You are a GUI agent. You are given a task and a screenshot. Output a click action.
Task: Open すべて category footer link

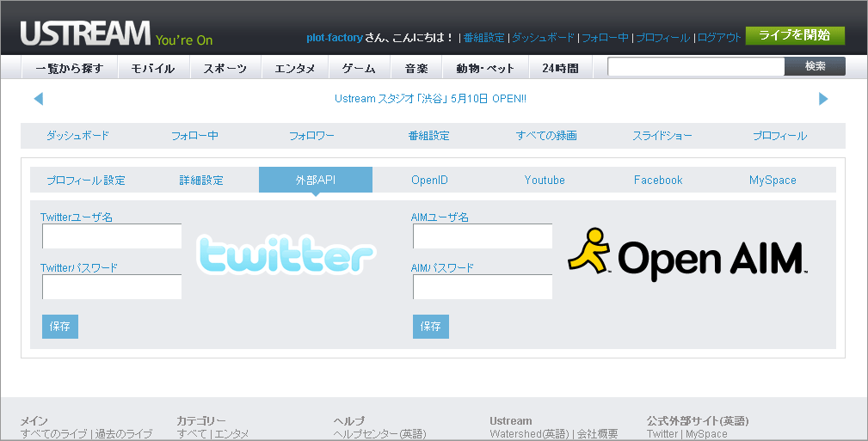[192, 434]
